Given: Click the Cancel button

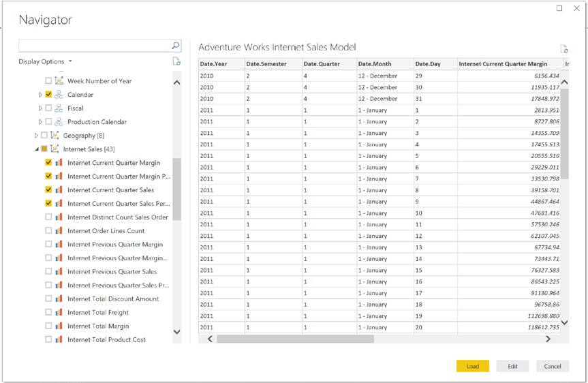Looking at the screenshot, I should coord(553,366).
